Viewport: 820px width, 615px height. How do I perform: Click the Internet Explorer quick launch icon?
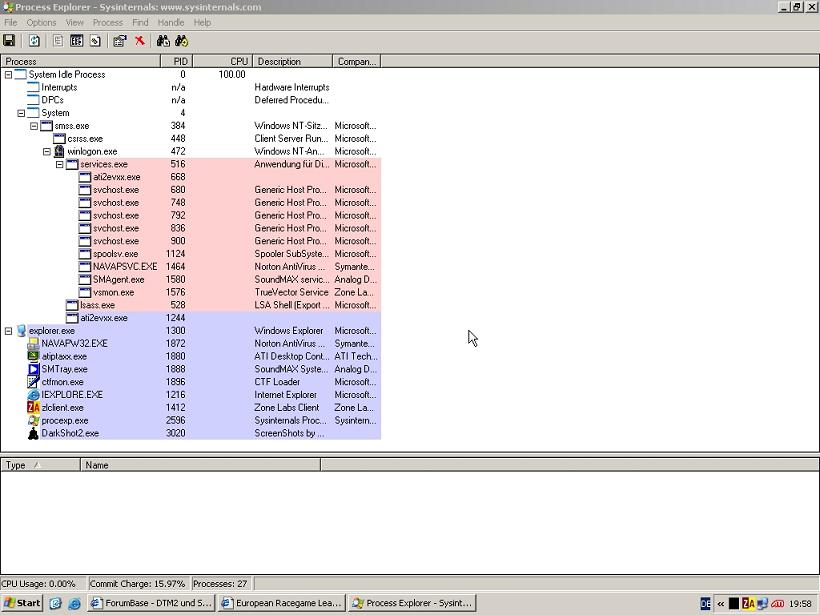[74, 603]
